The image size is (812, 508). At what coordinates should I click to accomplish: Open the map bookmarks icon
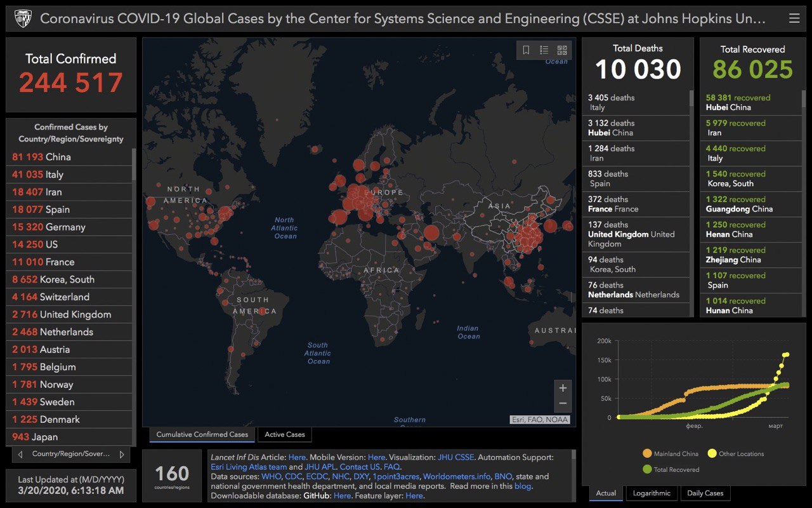pyautogui.click(x=526, y=50)
